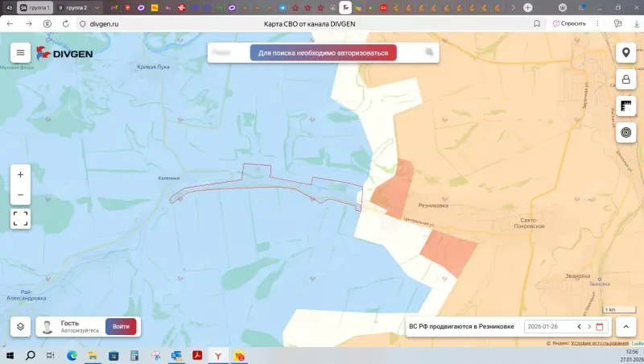This screenshot has height=364, width=644.
Task: Open the calendar date picker
Action: pos(600,326)
